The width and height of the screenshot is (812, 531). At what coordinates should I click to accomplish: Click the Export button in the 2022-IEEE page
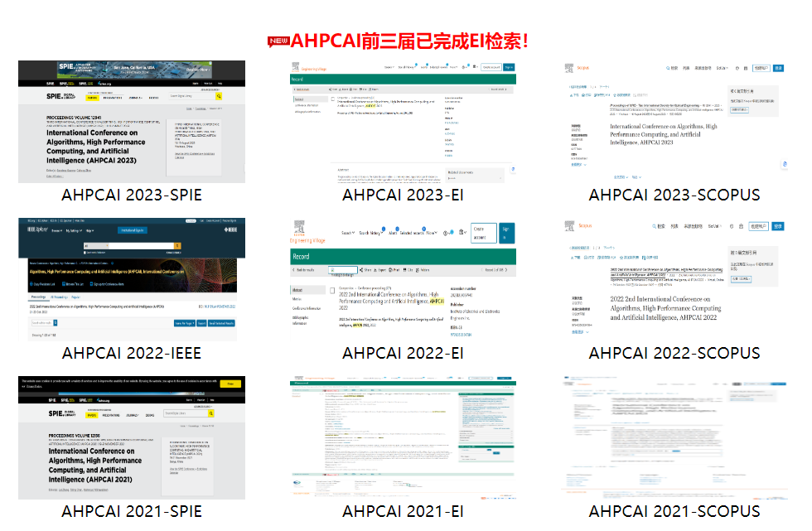(x=201, y=323)
